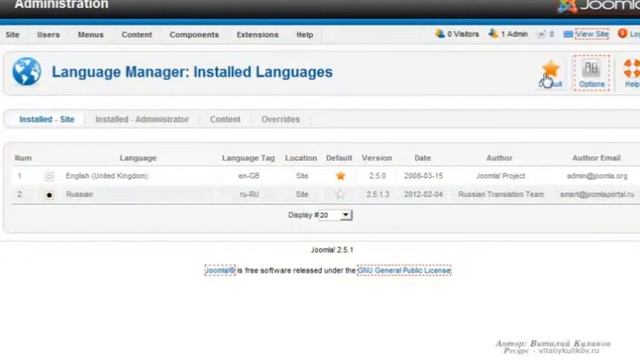Screen dimensions: 640x360
Task: Click the admin@joomla.org email cell
Action: tap(597, 176)
